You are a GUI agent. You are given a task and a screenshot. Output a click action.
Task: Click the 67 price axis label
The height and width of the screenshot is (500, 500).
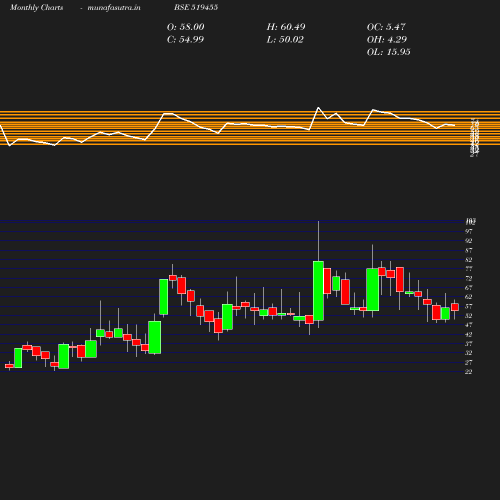[469, 288]
